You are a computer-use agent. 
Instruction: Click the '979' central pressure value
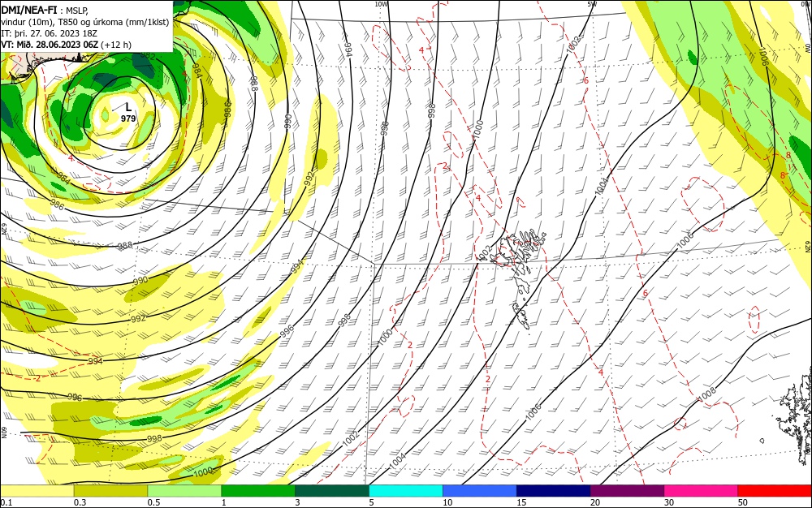click(x=128, y=118)
